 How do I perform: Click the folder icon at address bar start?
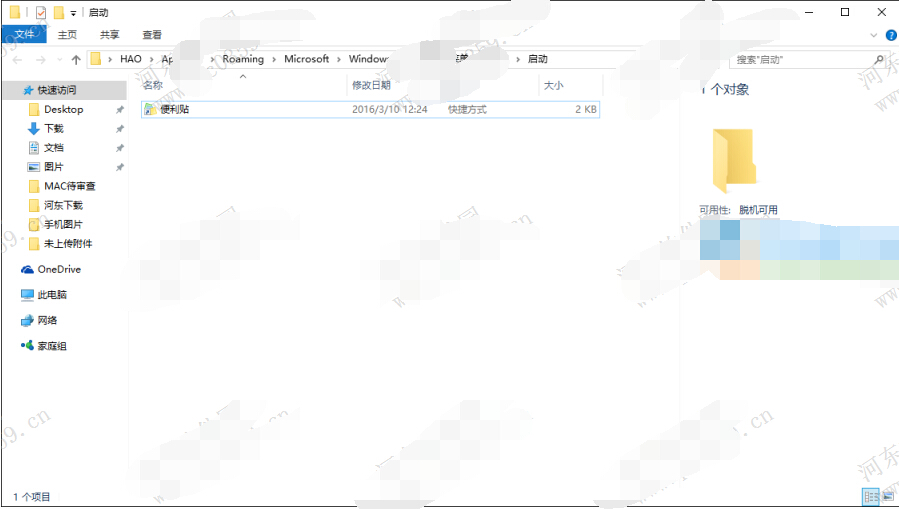click(x=96, y=58)
